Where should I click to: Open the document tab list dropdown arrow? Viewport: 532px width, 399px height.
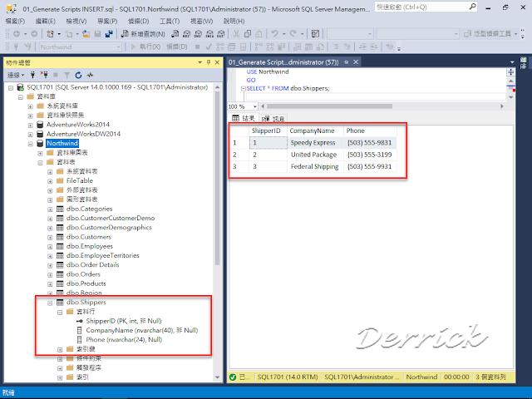pos(512,62)
